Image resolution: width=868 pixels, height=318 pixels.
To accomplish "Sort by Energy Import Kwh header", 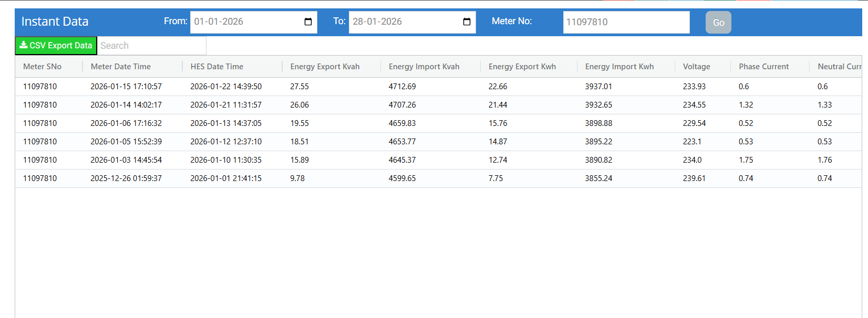I will [x=619, y=67].
